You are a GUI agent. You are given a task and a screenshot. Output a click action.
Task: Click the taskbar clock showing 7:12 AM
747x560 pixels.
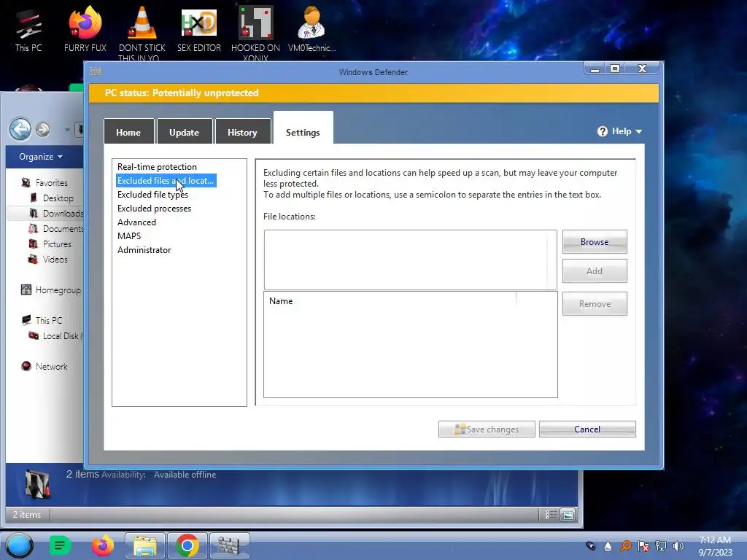[x=715, y=545]
